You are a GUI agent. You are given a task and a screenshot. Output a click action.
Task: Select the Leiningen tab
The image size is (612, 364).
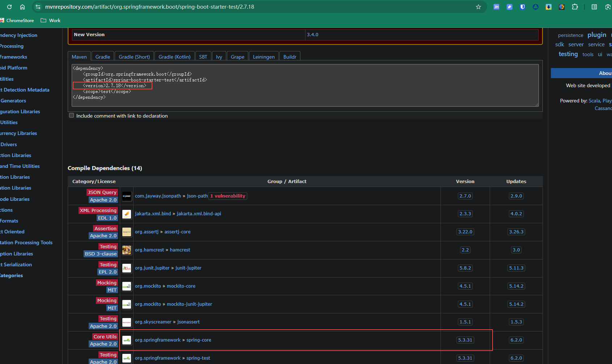(263, 57)
